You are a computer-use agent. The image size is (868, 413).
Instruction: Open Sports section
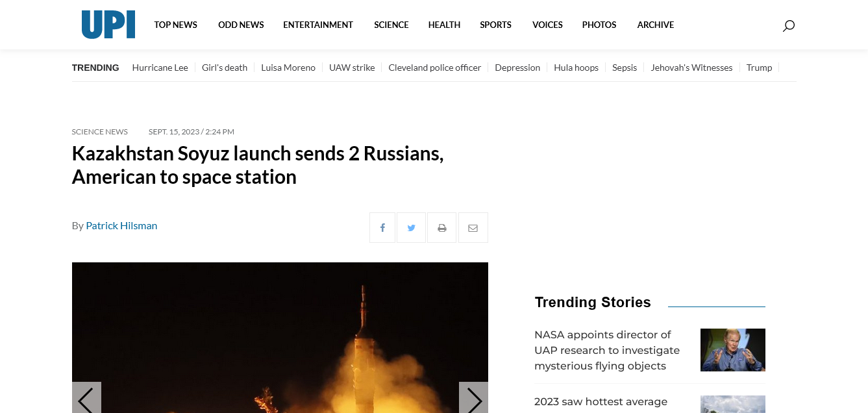coord(495,25)
